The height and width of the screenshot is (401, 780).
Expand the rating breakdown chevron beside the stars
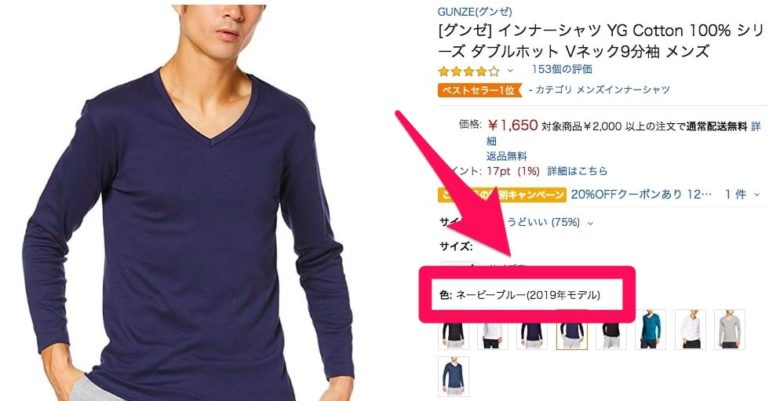(x=510, y=71)
